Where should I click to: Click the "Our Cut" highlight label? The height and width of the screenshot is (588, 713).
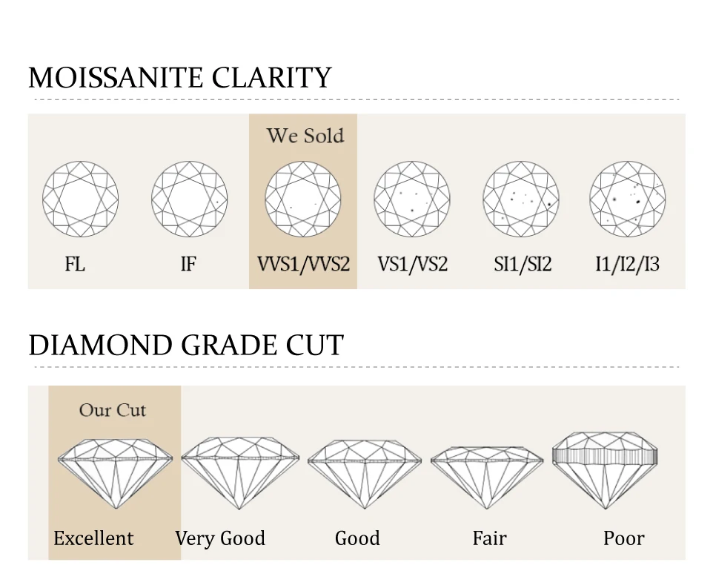(113, 410)
